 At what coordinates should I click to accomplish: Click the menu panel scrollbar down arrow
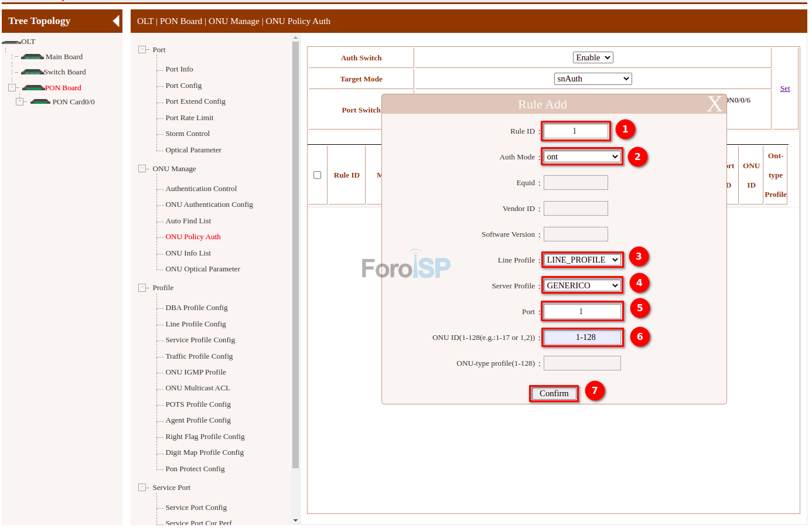click(295, 520)
